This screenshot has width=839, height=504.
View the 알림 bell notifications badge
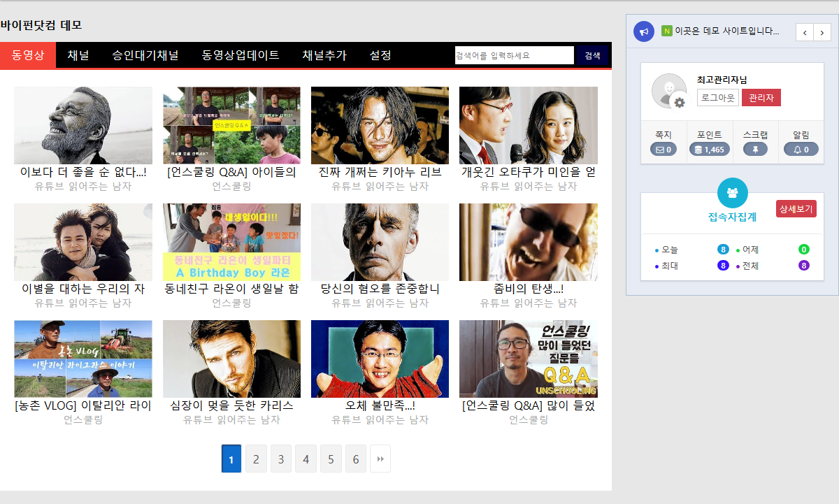click(801, 150)
